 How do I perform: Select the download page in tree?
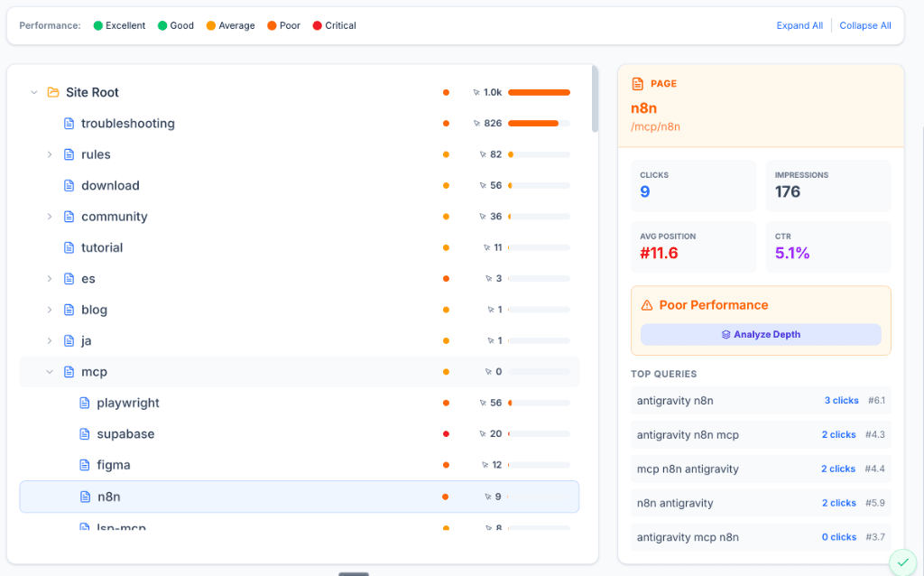pyautogui.click(x=110, y=186)
